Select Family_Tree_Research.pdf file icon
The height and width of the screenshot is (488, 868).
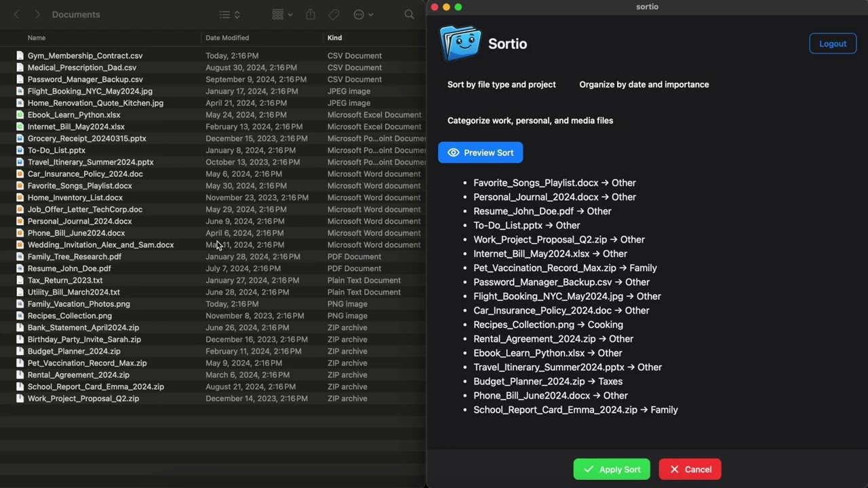20,257
